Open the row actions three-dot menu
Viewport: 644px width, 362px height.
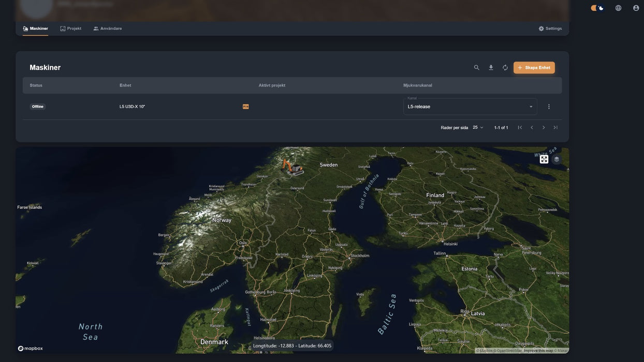tap(549, 107)
